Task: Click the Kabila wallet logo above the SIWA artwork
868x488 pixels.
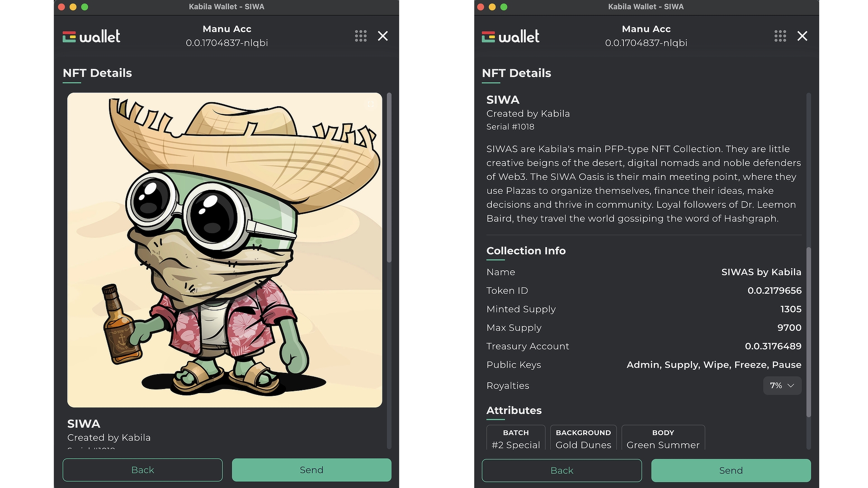Action: [91, 37]
